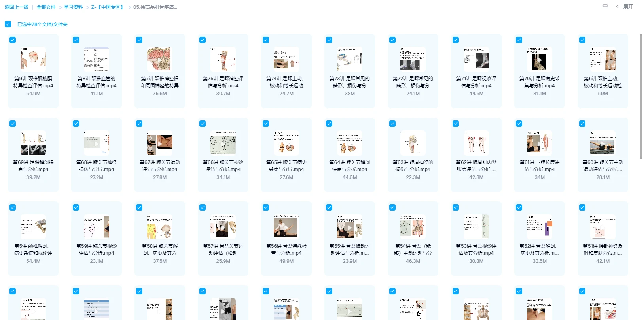The width and height of the screenshot is (644, 320).
Task: Uncheck 第8讲 颈椎血管的 file checkbox
Action: (x=76, y=40)
